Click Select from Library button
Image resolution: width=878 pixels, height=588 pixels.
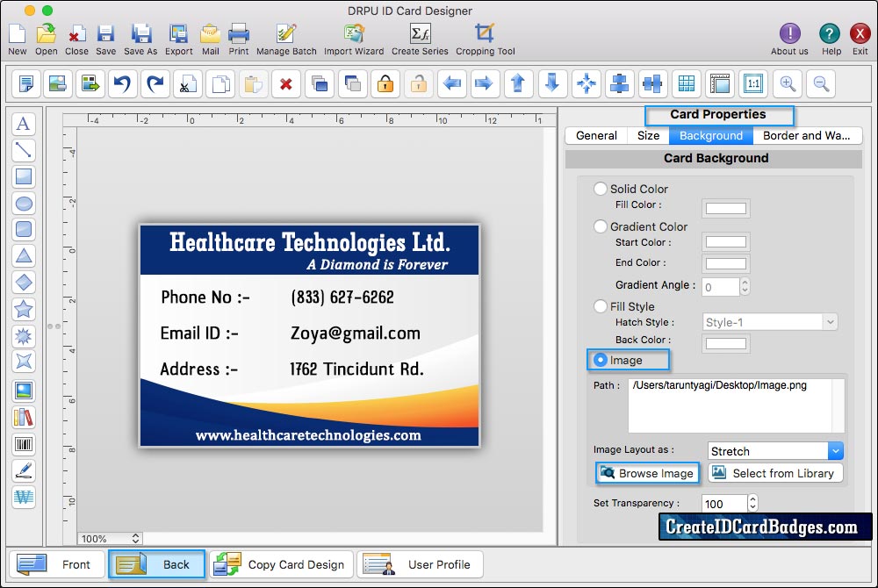coord(775,473)
